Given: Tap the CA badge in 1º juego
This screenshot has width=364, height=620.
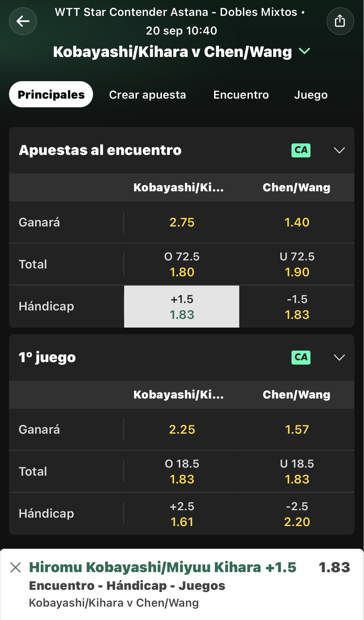Looking at the screenshot, I should (x=301, y=357).
